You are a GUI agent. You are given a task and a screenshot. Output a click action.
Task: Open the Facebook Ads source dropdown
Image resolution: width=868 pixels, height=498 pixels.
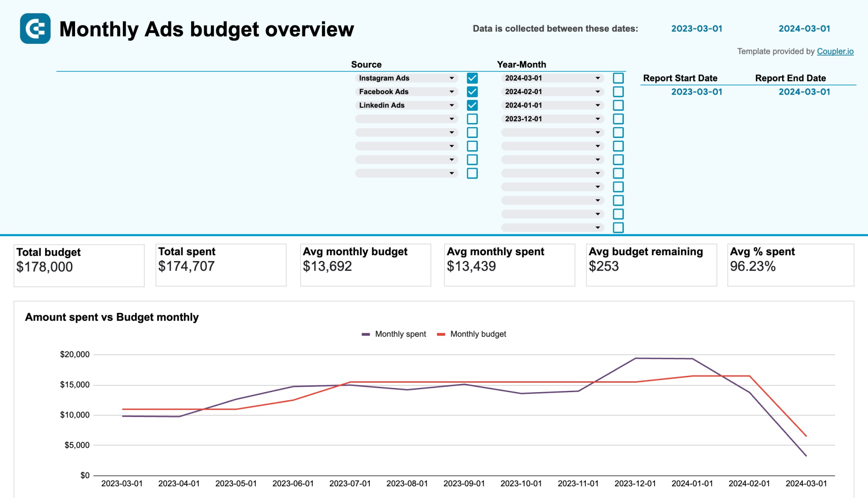click(x=452, y=91)
